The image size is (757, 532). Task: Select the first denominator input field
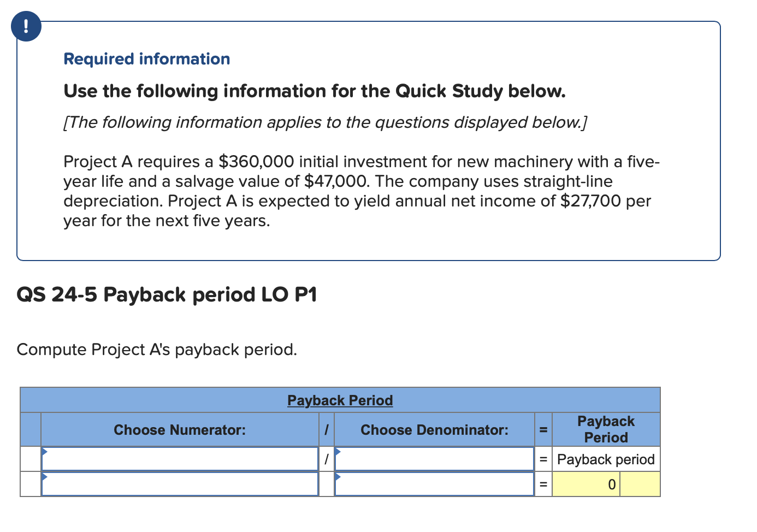[434, 459]
